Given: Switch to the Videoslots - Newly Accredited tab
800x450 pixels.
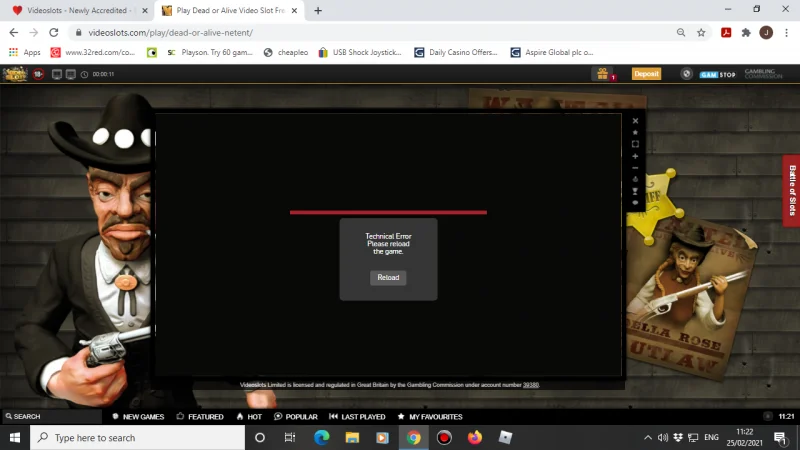Looking at the screenshot, I should pos(77,10).
